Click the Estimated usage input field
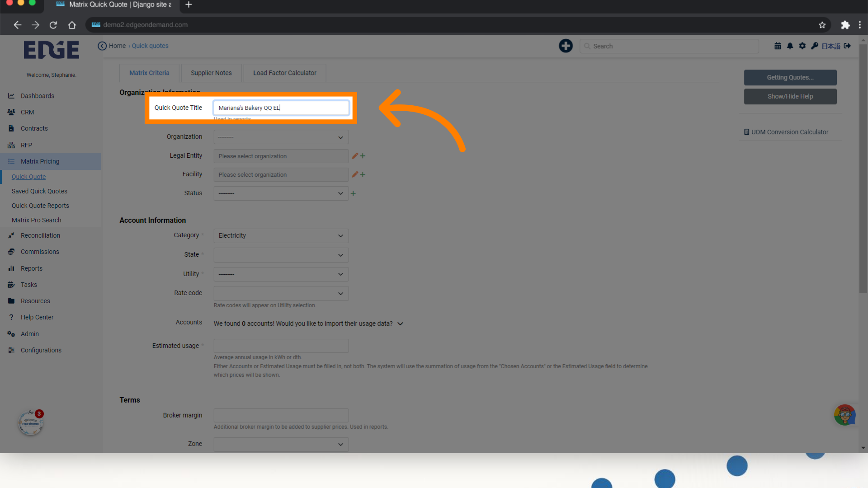 click(x=281, y=346)
